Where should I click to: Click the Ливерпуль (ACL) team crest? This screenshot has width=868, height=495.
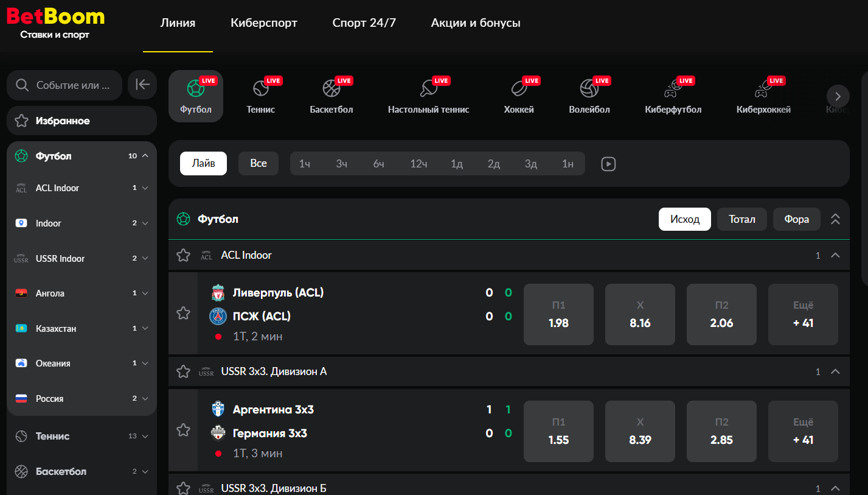pyautogui.click(x=218, y=293)
